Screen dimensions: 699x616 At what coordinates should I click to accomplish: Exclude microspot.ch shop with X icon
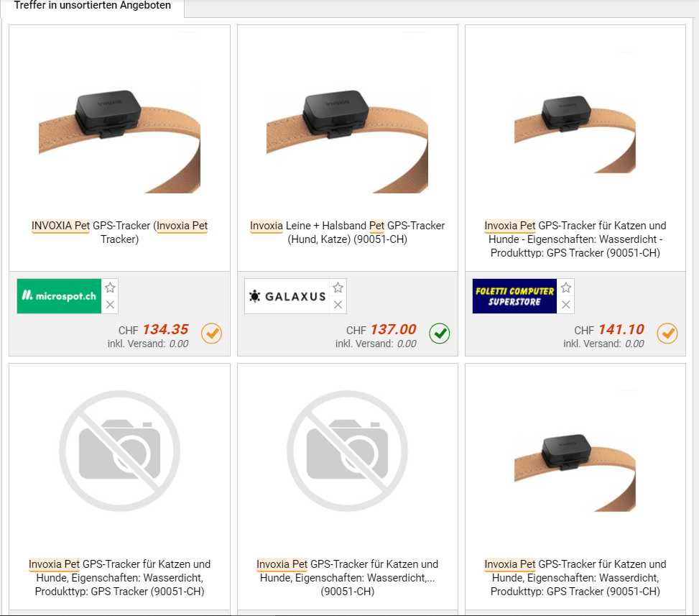(110, 305)
